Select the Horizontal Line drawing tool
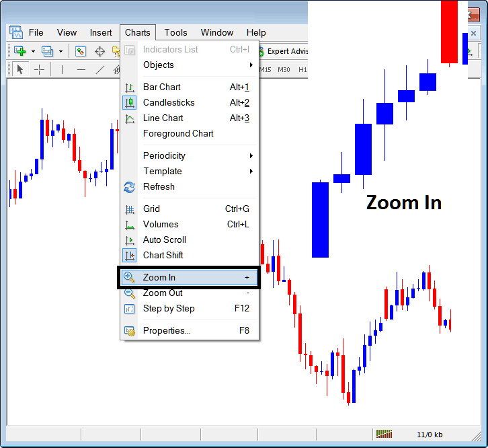 (x=81, y=70)
